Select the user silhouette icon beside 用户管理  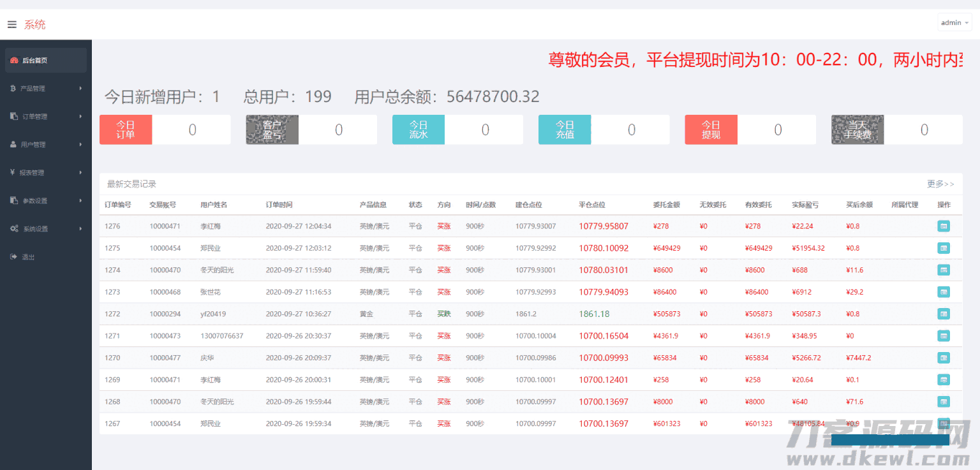pos(12,144)
